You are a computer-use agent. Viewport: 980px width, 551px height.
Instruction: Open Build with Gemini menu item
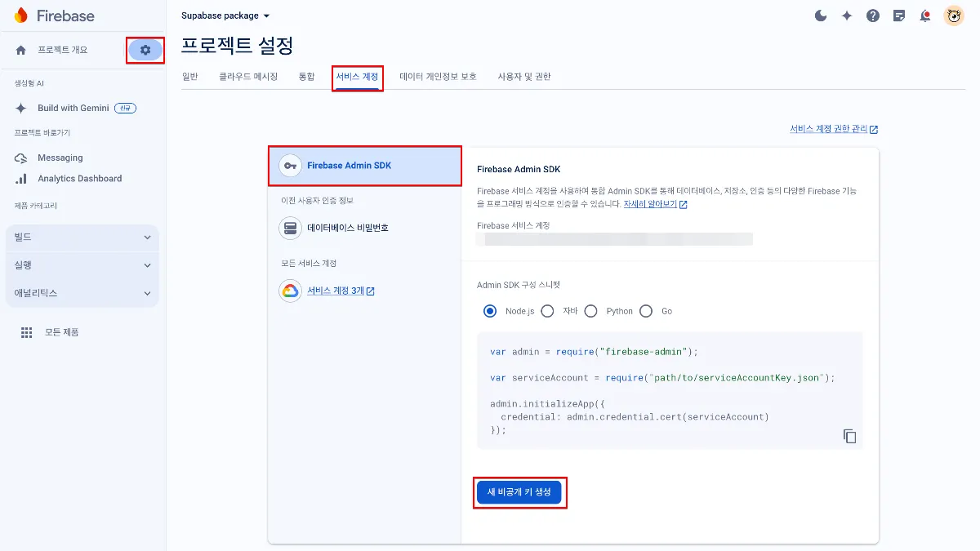click(x=73, y=108)
